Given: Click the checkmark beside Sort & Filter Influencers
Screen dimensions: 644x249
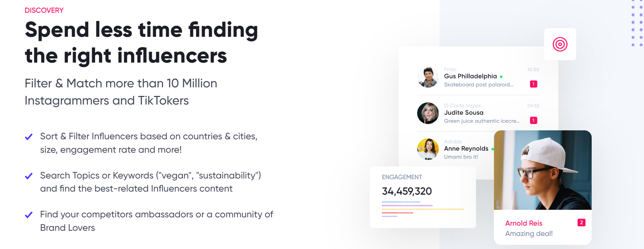Looking at the screenshot, I should [x=29, y=137].
